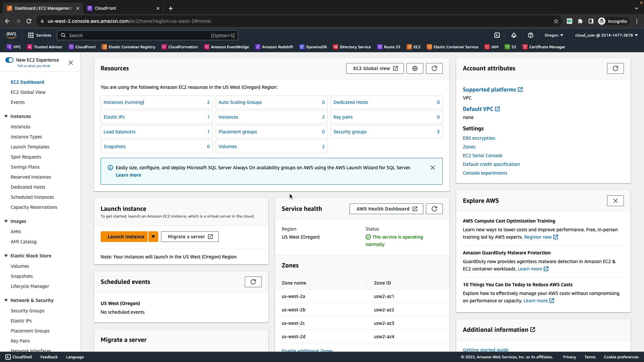Refresh the Resources panel
Image resolution: width=644 pixels, height=362 pixels.
434,68
